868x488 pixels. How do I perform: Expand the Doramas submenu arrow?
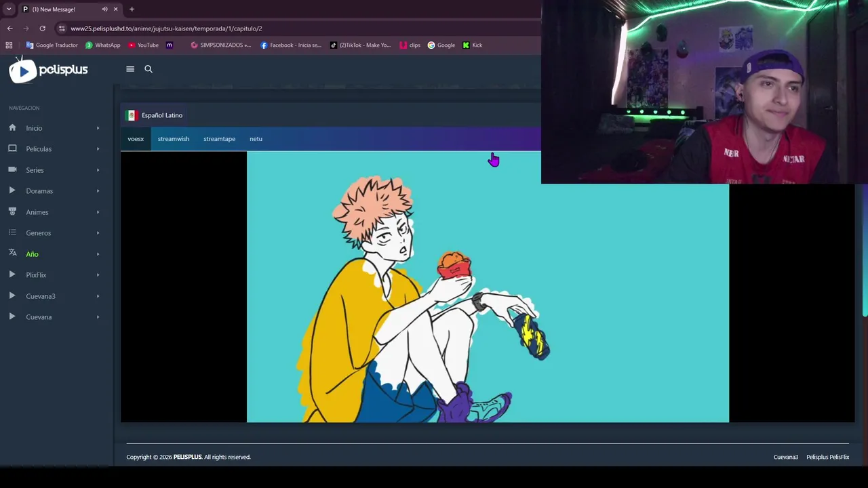coord(98,191)
